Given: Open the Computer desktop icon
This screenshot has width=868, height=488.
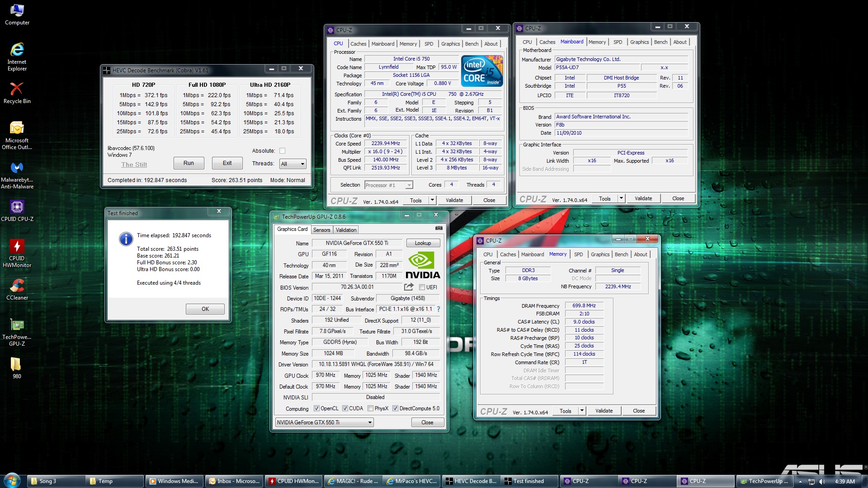Looking at the screenshot, I should [17, 14].
